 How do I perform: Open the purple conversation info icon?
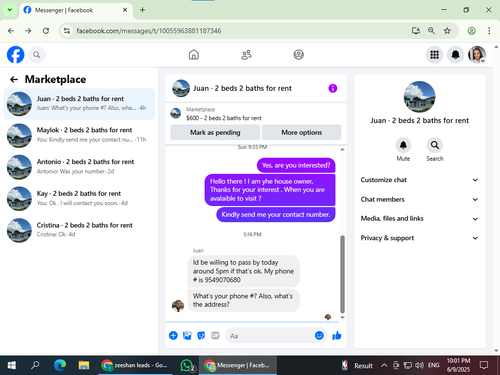(333, 88)
